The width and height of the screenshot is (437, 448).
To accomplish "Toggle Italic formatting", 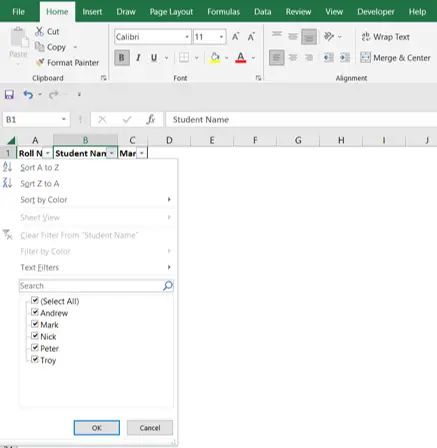I will (138, 58).
